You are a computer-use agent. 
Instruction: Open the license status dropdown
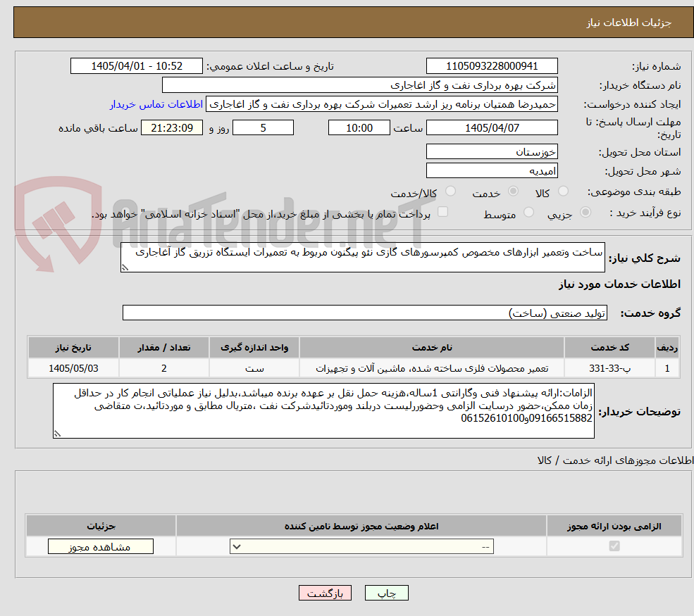(361, 546)
